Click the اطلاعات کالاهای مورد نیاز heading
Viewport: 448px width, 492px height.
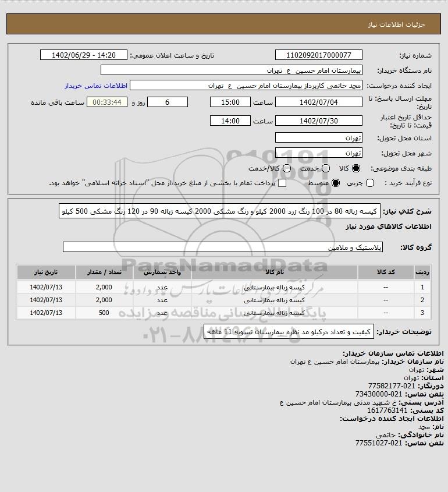pyautogui.click(x=389, y=226)
